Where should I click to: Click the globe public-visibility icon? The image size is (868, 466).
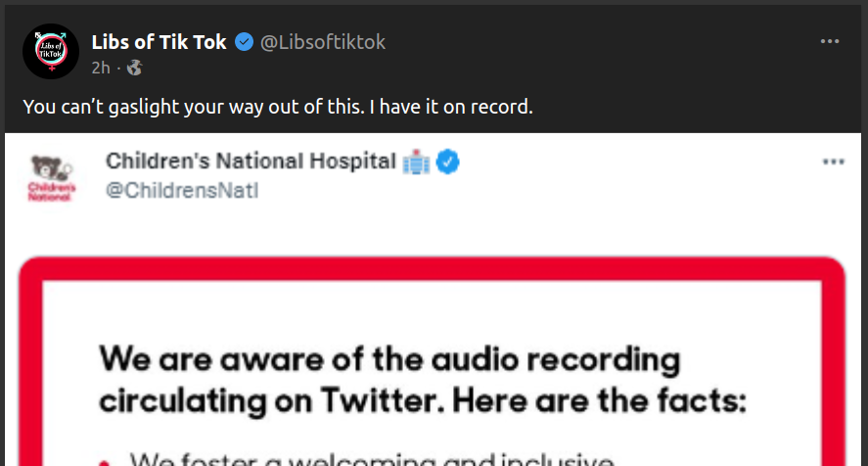click(134, 68)
